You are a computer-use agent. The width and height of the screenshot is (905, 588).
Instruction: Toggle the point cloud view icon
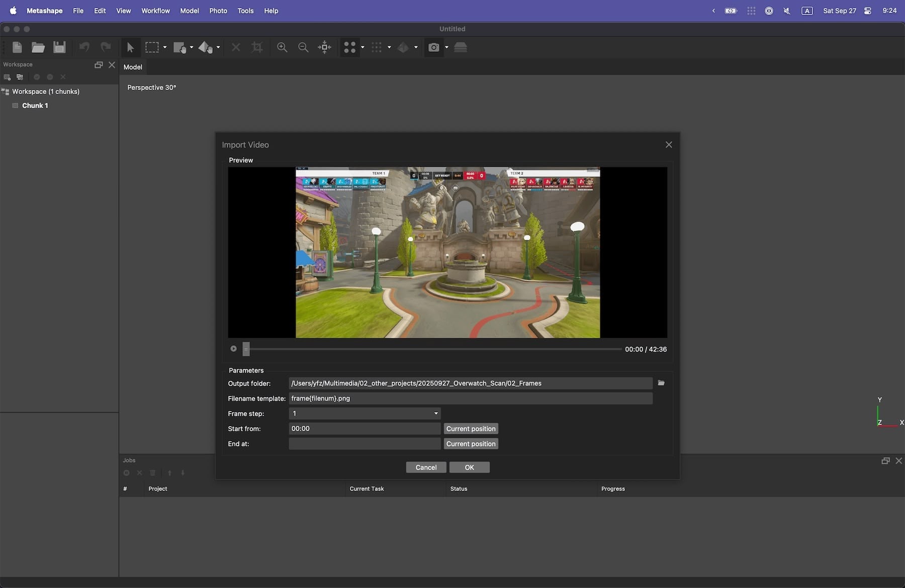(x=349, y=47)
